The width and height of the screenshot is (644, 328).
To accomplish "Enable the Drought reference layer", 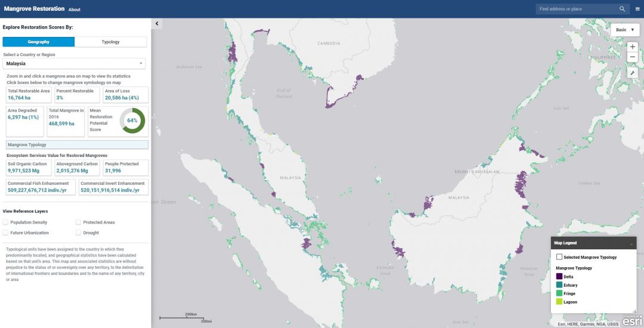I will point(79,233).
